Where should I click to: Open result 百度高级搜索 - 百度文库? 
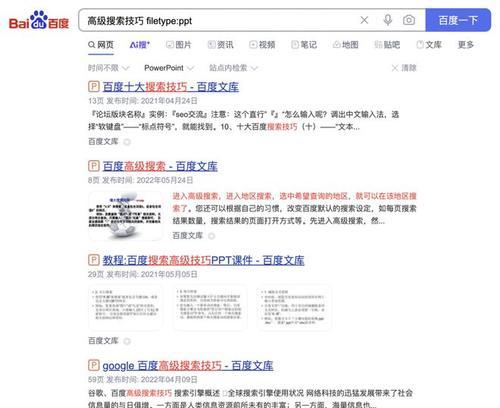pos(160,166)
